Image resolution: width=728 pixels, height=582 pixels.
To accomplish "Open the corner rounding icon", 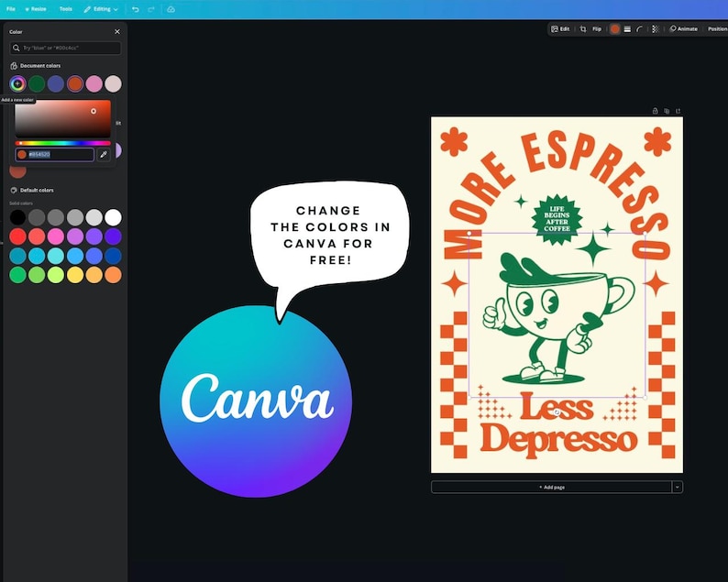I will [x=640, y=28].
